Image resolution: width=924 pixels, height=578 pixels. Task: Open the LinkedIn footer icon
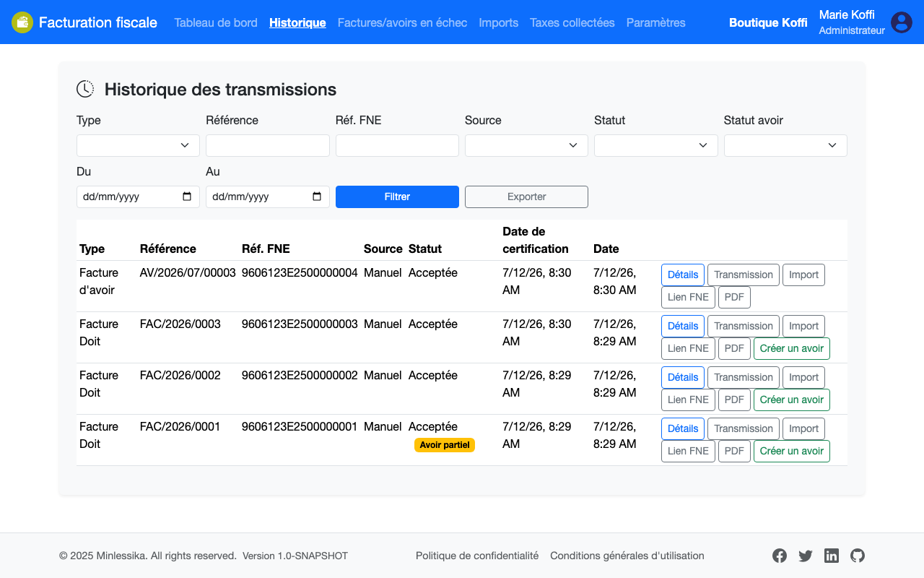click(832, 556)
